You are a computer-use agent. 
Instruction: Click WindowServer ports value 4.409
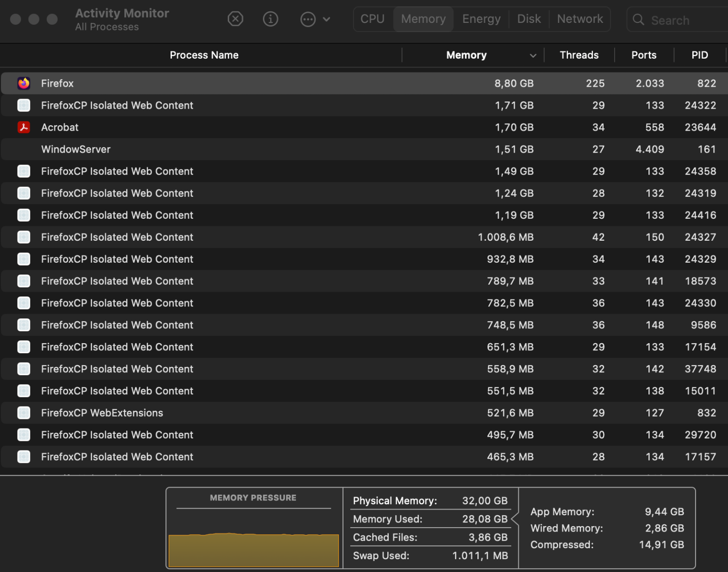(649, 149)
